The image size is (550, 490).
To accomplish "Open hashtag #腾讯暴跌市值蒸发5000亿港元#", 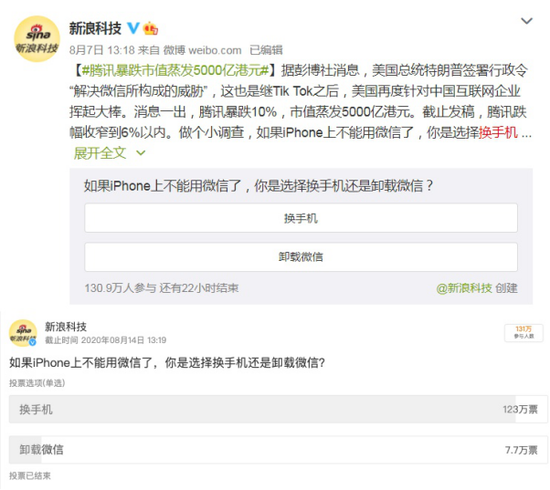I will pos(175,71).
